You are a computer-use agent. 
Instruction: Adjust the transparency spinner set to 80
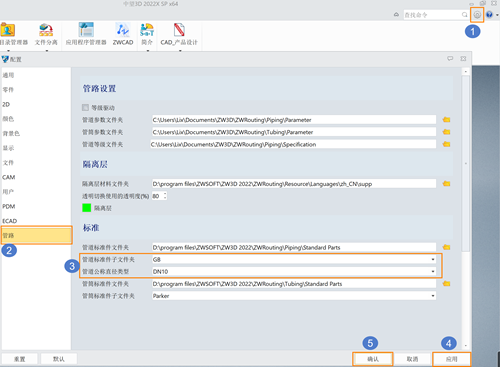click(159, 196)
